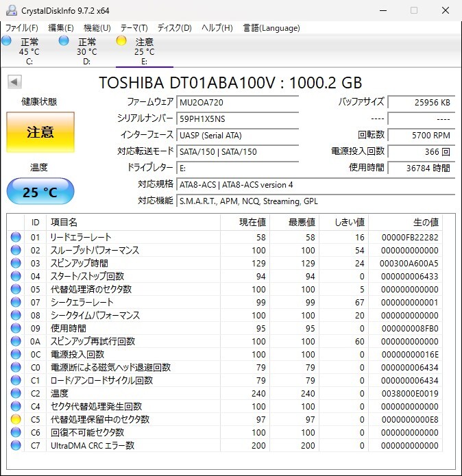This screenshot has width=462, height=476.
Task: Click the rotation rate field 5700 RPM
Action: (x=422, y=135)
